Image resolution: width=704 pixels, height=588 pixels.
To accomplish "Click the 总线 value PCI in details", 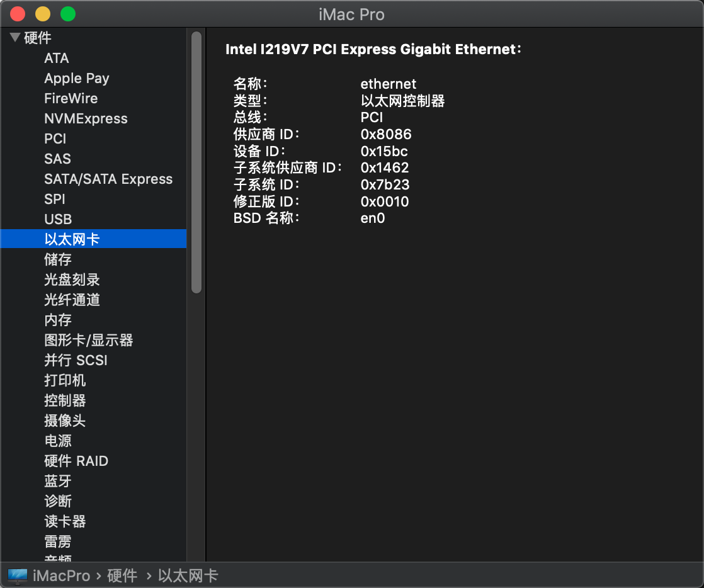I will click(372, 118).
